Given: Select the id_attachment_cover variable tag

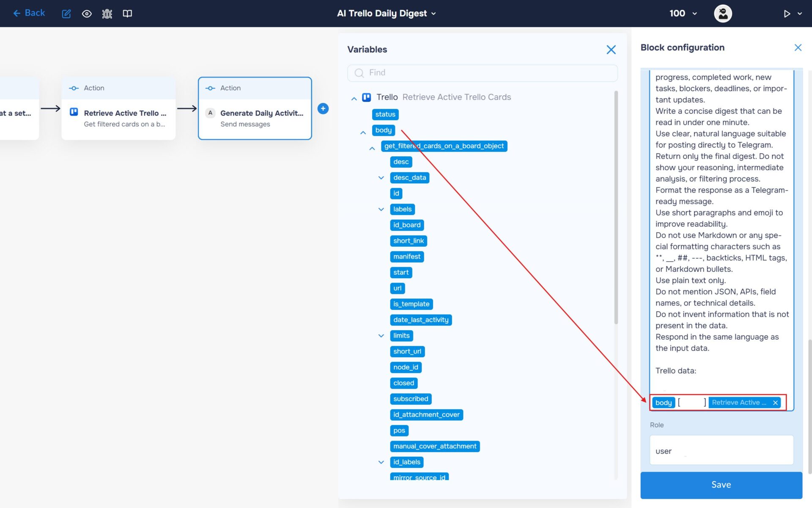Looking at the screenshot, I should [x=426, y=415].
